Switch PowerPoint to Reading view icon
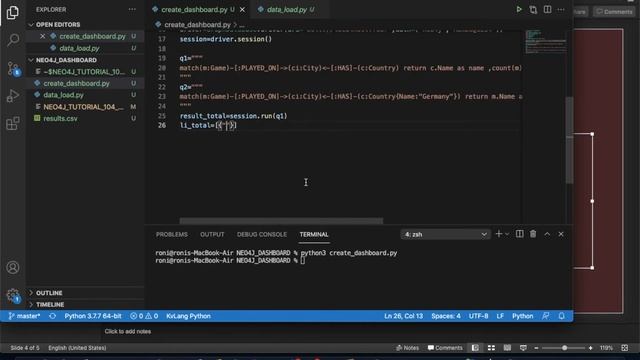Viewport: 640px width, 360px height. 507,348
